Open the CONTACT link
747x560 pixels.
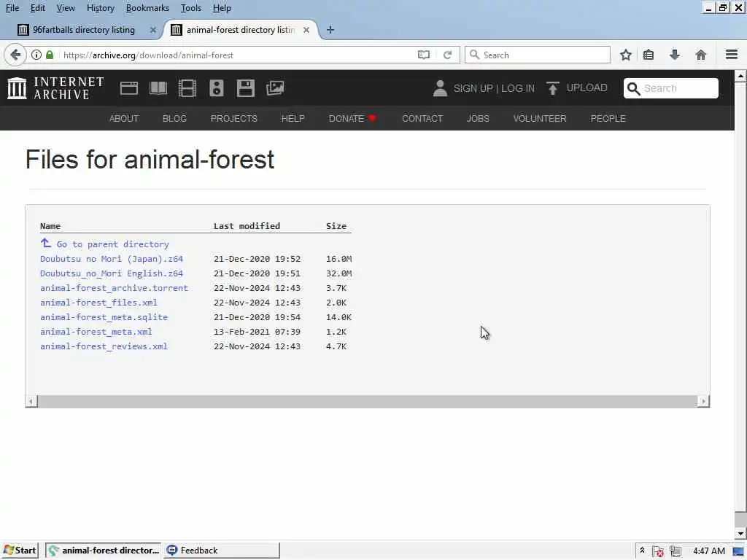[x=422, y=119]
